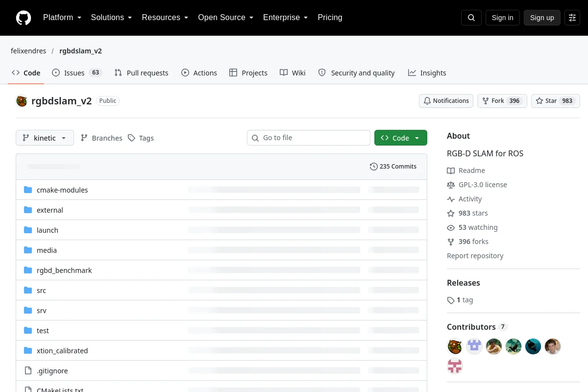Open the Resources dropdown menu
588x392 pixels.
[x=165, y=18]
